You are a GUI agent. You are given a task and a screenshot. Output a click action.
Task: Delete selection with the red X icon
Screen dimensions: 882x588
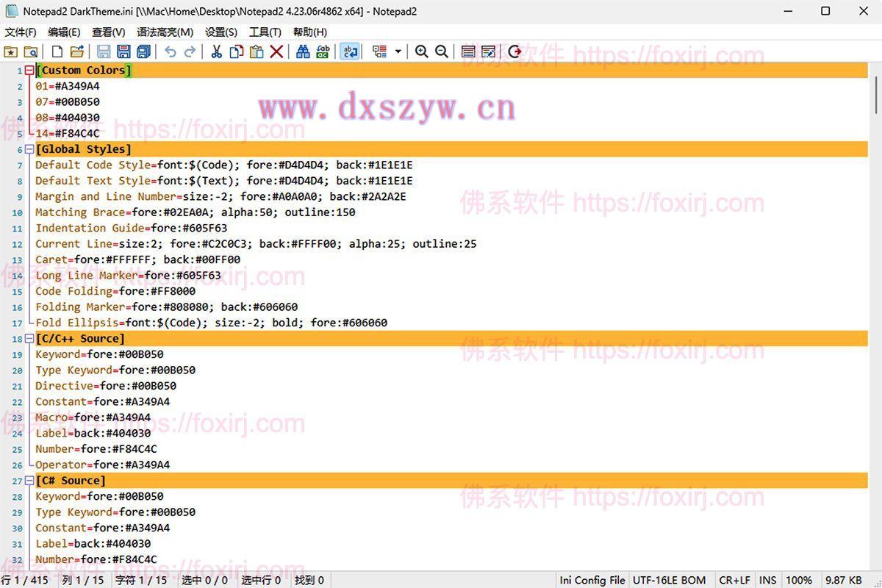tap(276, 51)
